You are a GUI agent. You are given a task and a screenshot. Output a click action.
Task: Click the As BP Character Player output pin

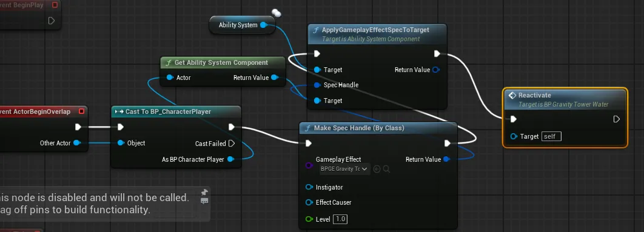[230, 159]
